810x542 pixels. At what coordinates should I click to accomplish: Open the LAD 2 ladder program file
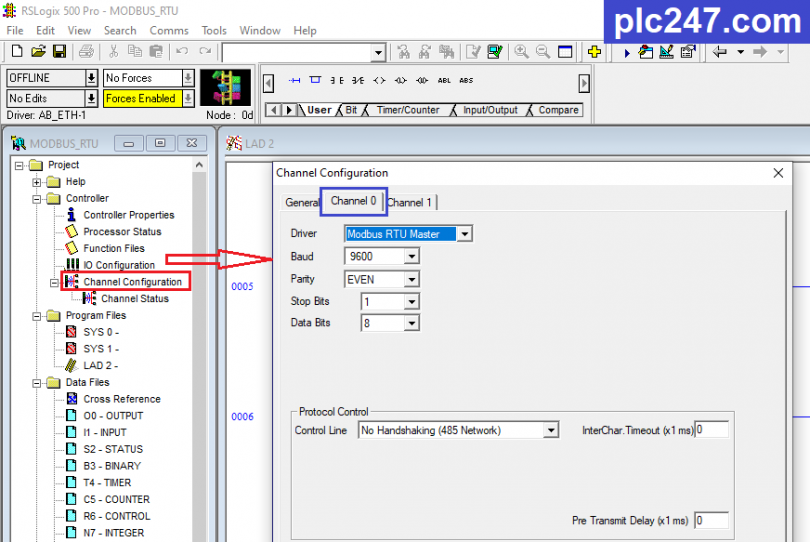101,366
